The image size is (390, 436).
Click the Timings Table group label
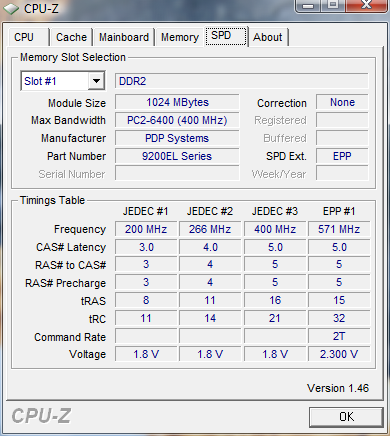(52, 200)
